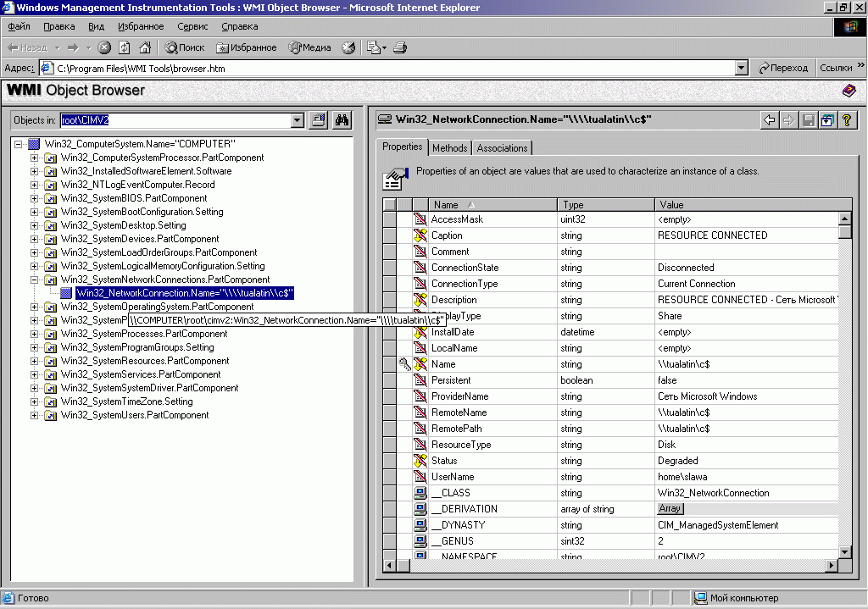This screenshot has width=868, height=609.
Task: Open the Справка menu
Action: tap(240, 26)
